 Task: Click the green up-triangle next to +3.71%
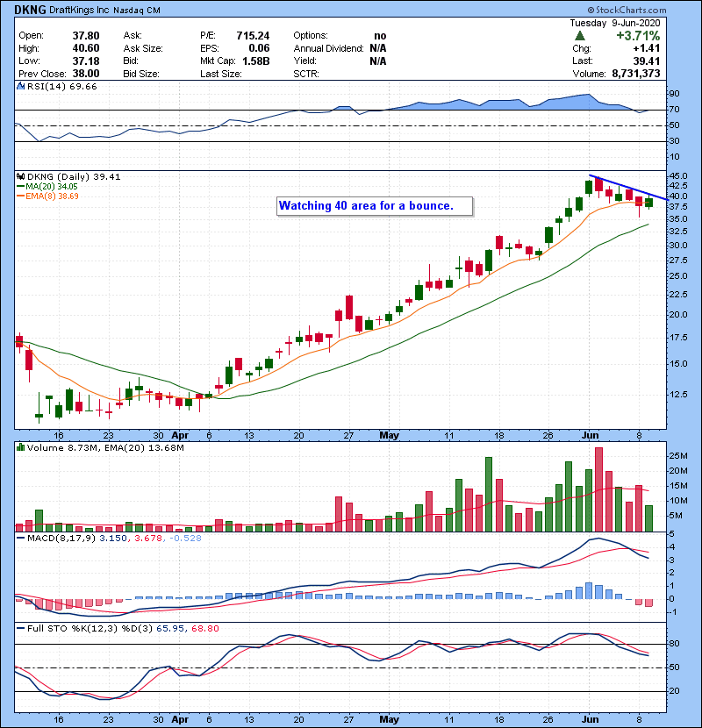(579, 36)
